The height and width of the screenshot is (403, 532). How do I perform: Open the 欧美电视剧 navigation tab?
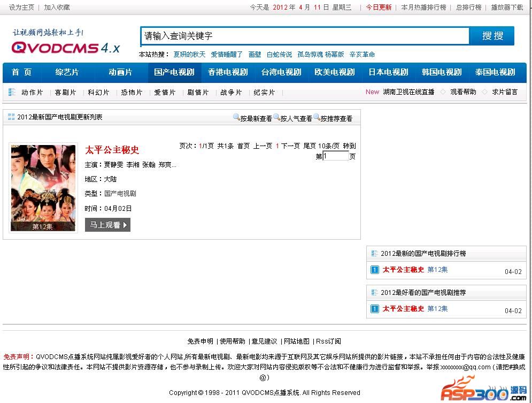[335, 72]
